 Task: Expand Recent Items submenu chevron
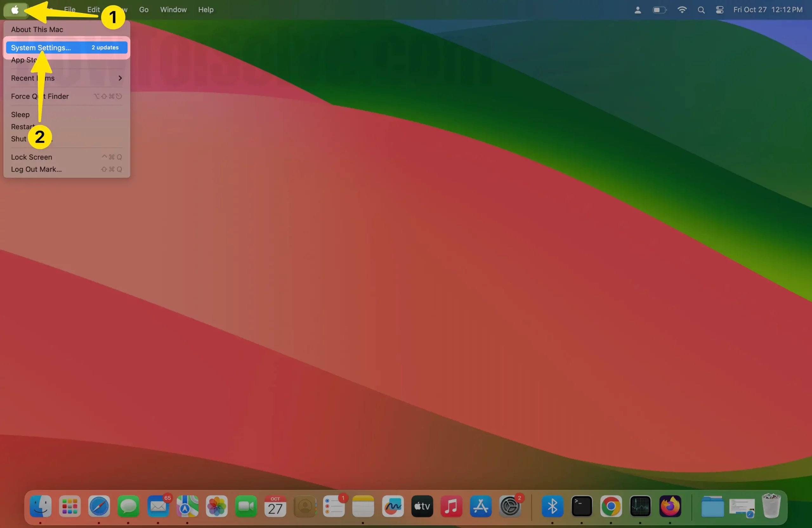[x=120, y=78]
